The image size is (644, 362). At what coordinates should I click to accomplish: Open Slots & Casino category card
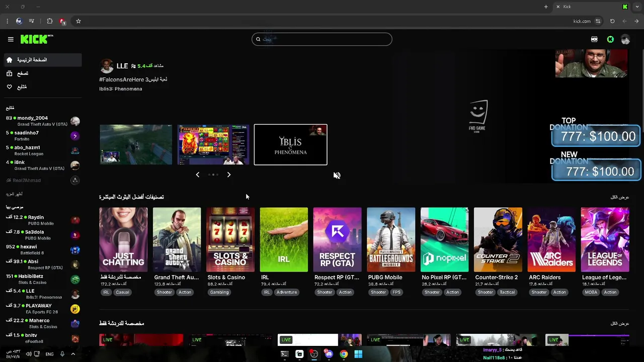(230, 240)
